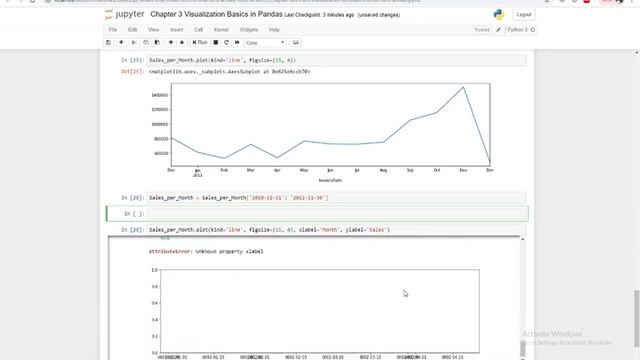This screenshot has height=360, width=640.
Task: Open the View menu
Action: coord(153,30)
